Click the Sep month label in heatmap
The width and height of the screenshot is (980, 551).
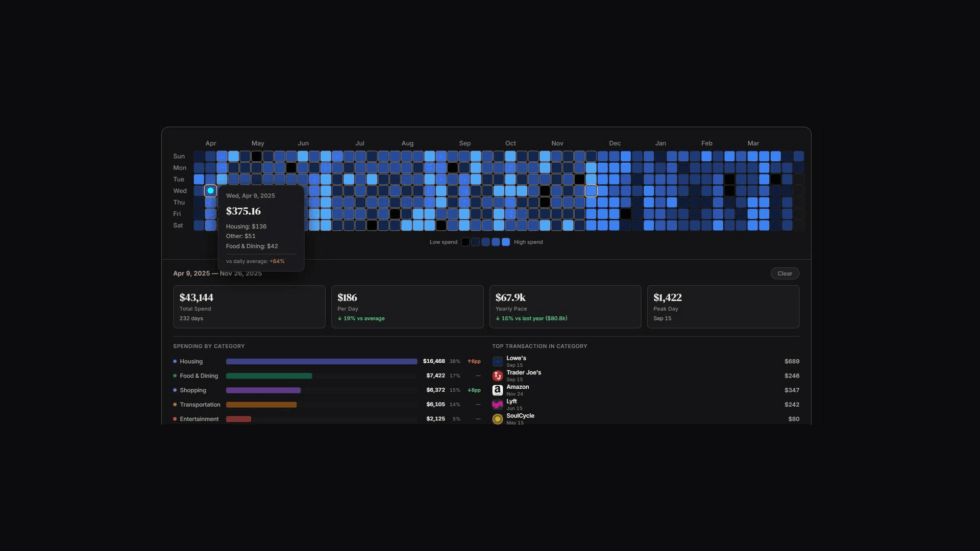click(x=464, y=143)
